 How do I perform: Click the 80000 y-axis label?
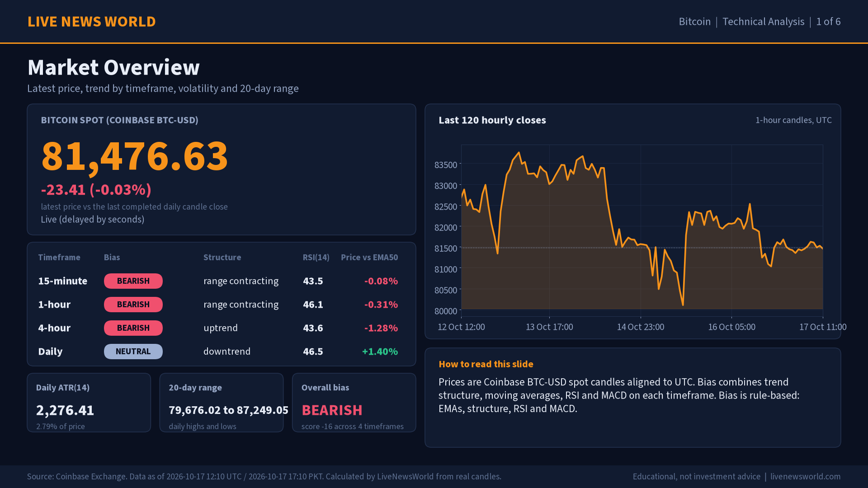click(446, 311)
